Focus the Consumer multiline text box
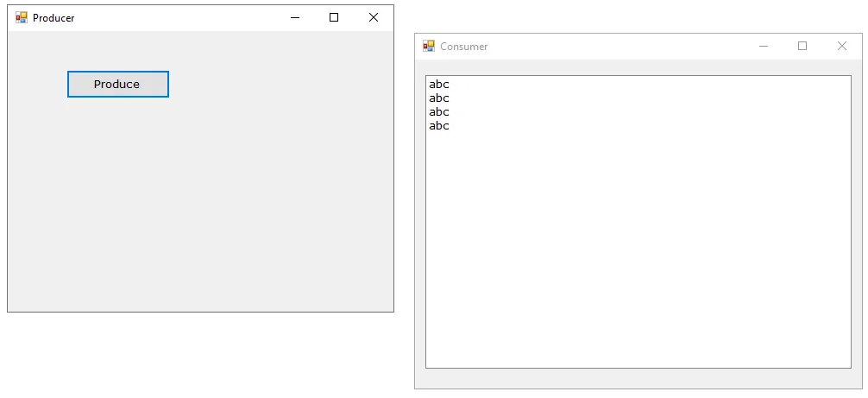The height and width of the screenshot is (398, 868). pyautogui.click(x=638, y=221)
